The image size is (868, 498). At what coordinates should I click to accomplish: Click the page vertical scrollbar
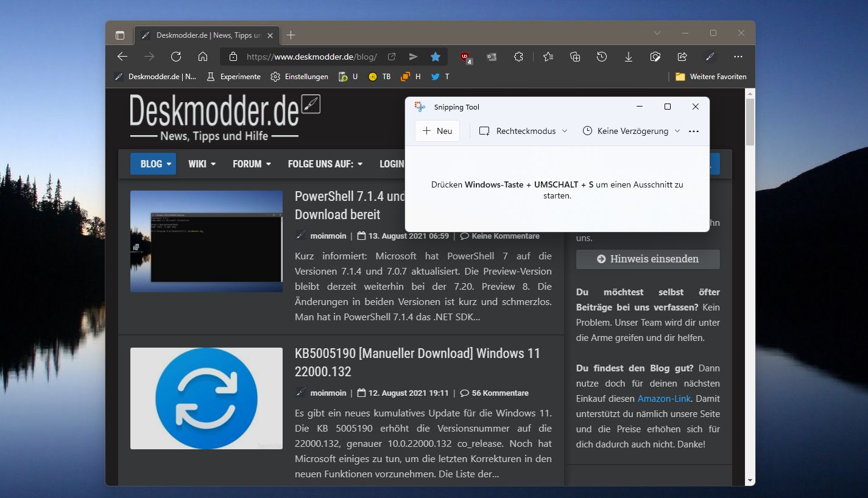coord(750,121)
